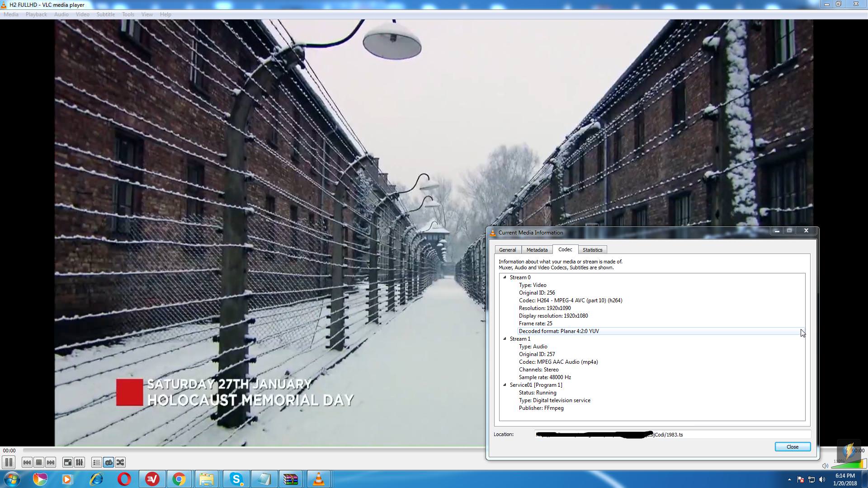Open Google Chrome from taskbar

tap(179, 479)
